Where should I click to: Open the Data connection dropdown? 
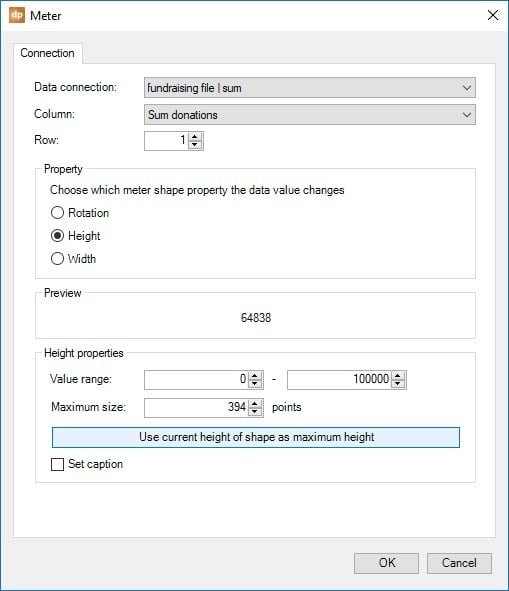310,88
